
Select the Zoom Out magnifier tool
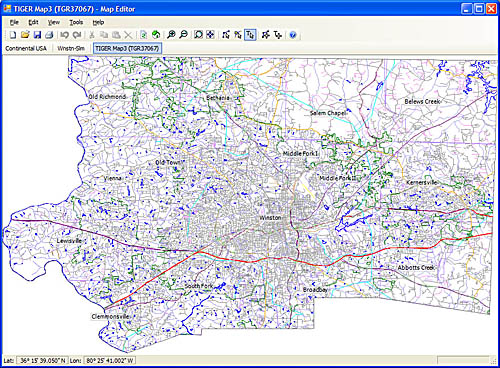coord(183,35)
